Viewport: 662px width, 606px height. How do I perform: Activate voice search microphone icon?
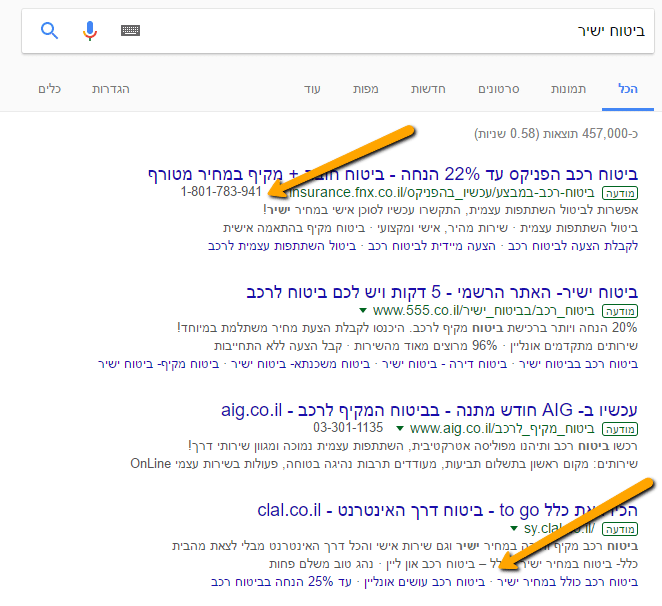pos(90,30)
